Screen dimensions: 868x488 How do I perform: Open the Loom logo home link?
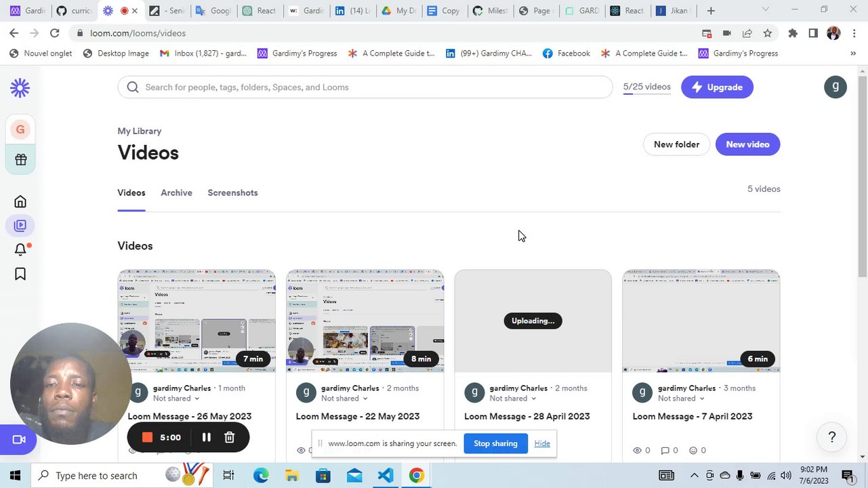coord(20,87)
